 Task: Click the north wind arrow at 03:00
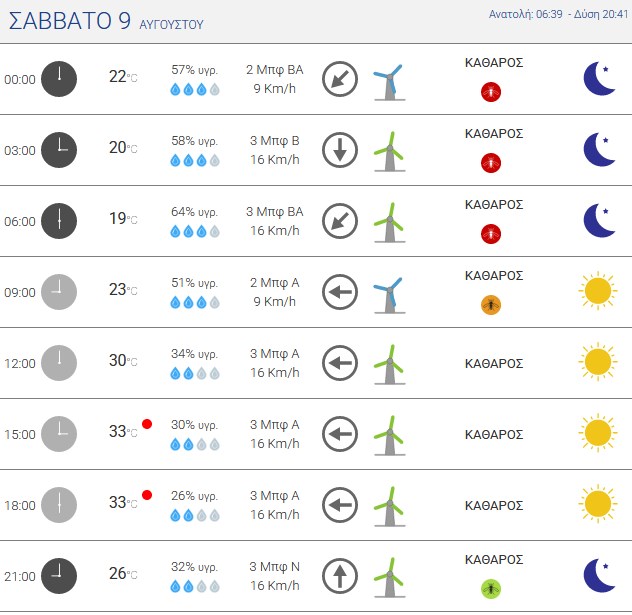pos(340,150)
